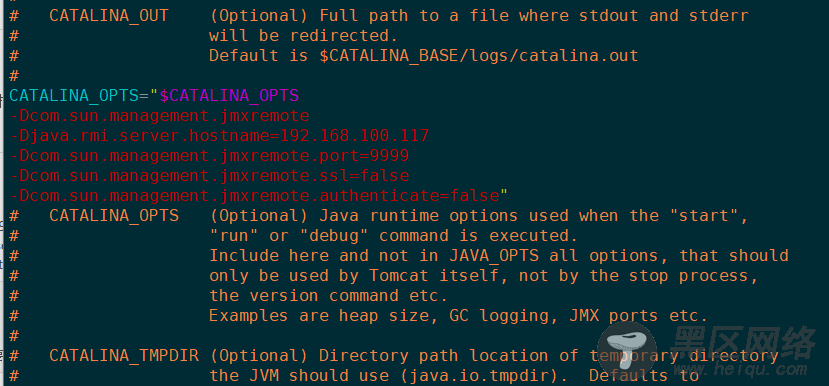Click the "the version command etc." comment line
The height and width of the screenshot is (386, 829).
click(329, 296)
